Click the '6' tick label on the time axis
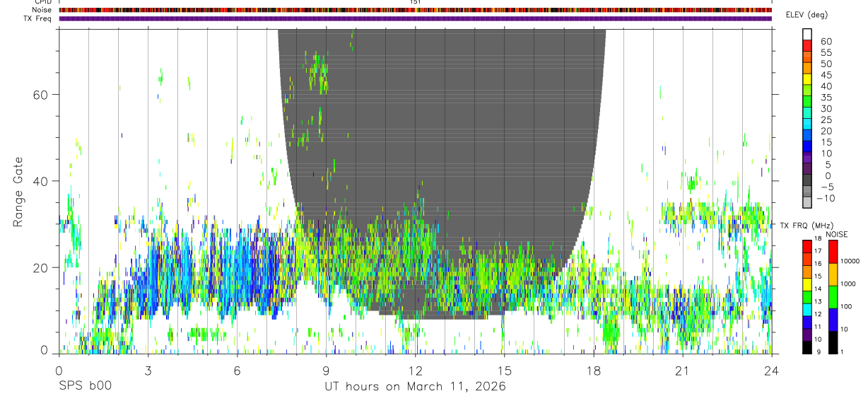The width and height of the screenshot is (868, 401). [x=237, y=371]
